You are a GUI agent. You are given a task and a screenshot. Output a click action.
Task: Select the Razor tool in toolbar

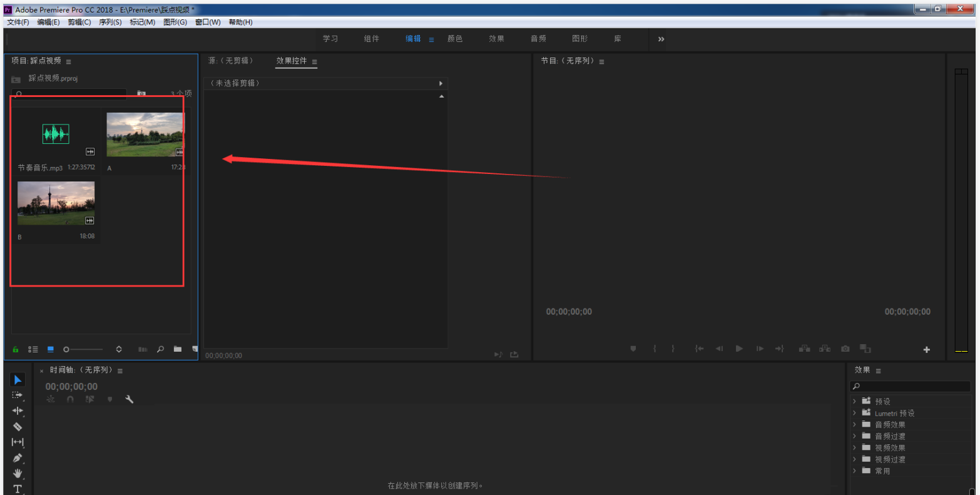tap(18, 427)
